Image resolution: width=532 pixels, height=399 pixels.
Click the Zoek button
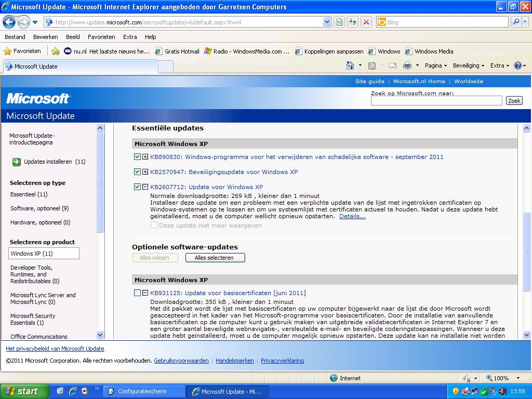[x=514, y=101]
